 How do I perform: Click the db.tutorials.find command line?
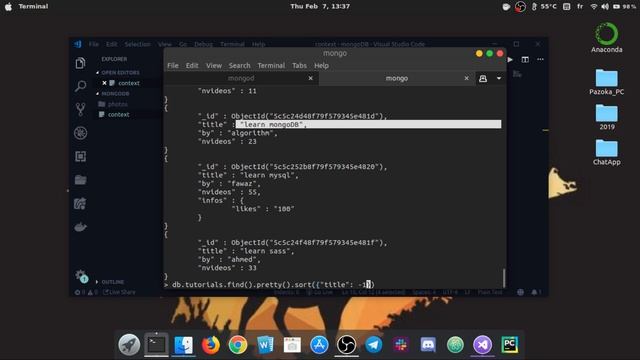tap(273, 284)
